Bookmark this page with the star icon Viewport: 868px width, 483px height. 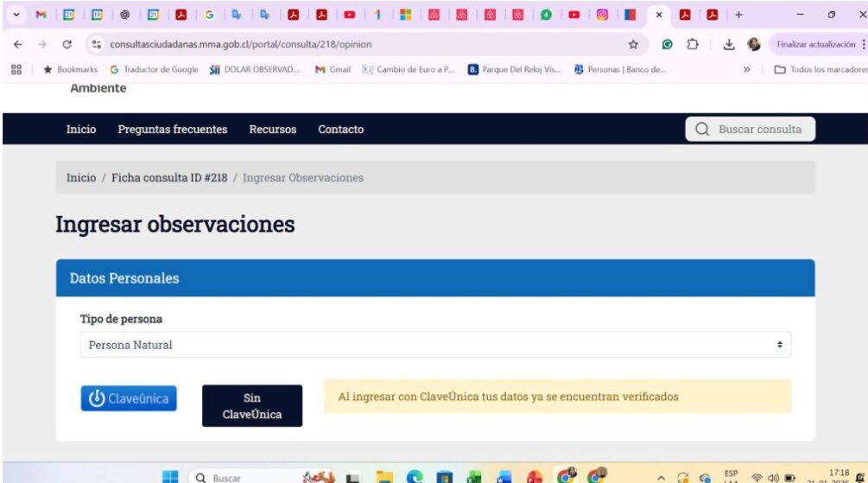tap(633, 44)
